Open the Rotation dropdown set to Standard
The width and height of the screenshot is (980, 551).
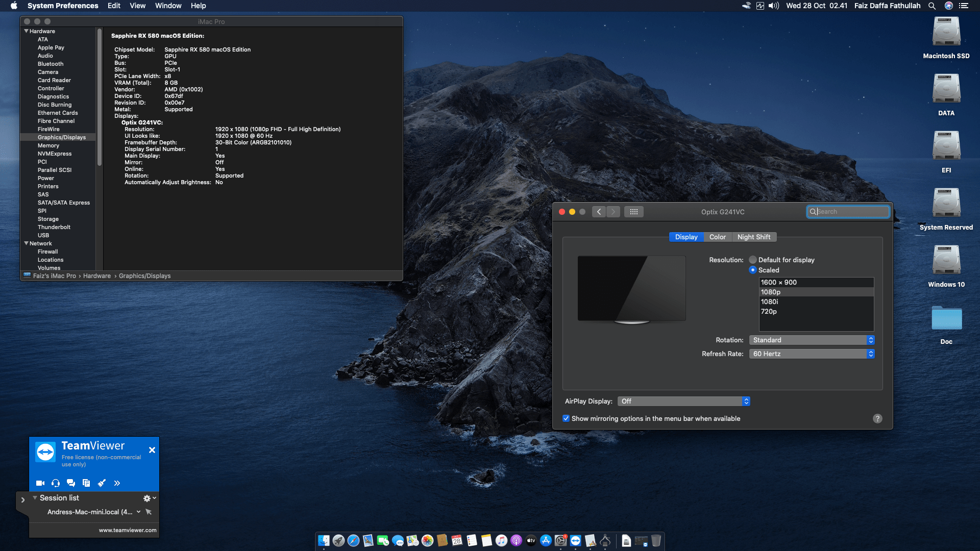[x=812, y=340]
